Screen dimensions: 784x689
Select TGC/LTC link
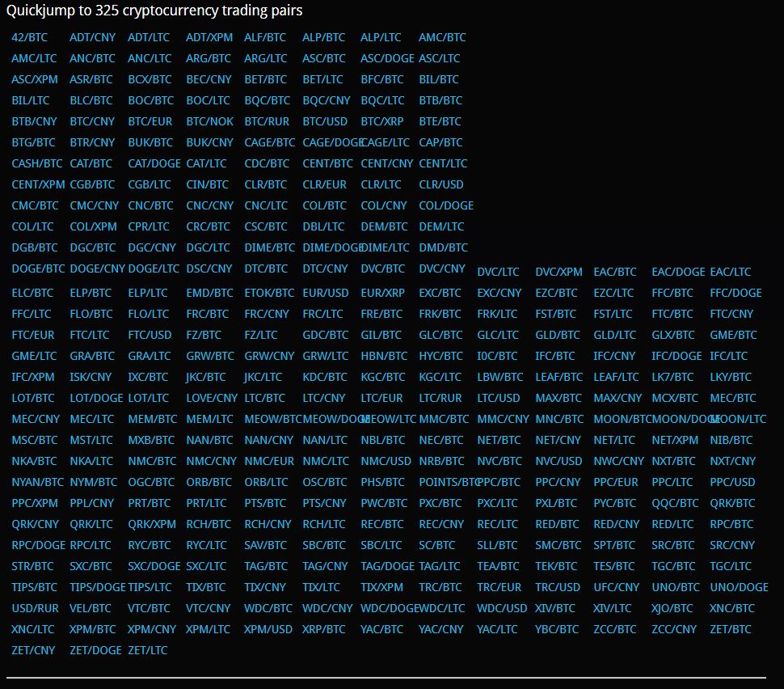click(731, 566)
